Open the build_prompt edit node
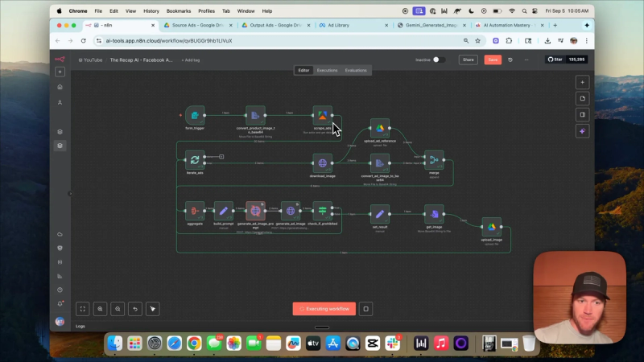This screenshot has width=644, height=362. (x=224, y=211)
